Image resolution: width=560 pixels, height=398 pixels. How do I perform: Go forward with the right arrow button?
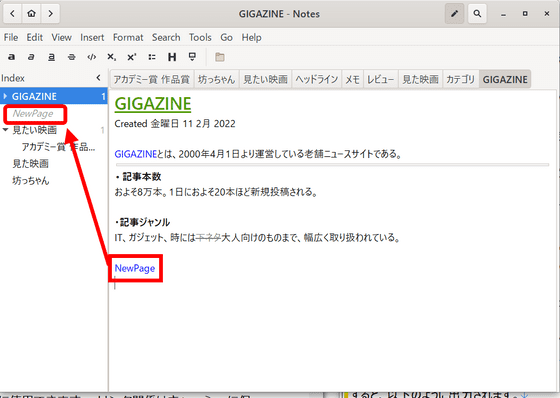click(50, 14)
